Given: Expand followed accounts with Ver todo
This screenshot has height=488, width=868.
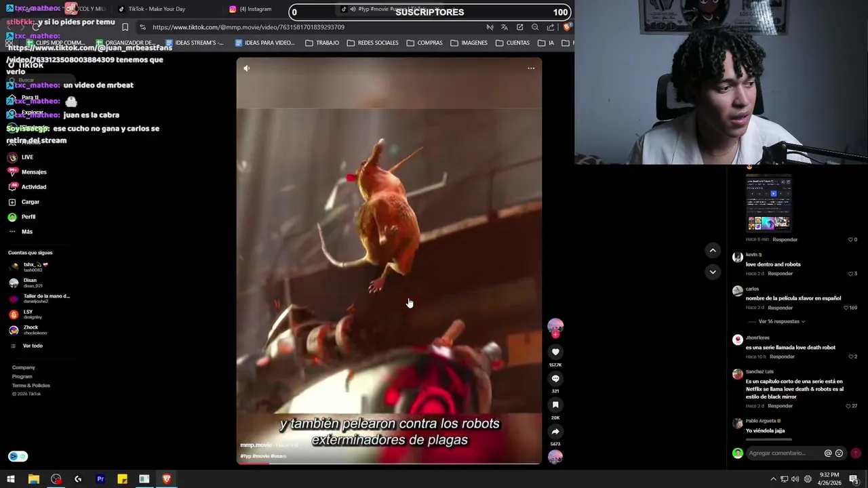Looking at the screenshot, I should (33, 346).
